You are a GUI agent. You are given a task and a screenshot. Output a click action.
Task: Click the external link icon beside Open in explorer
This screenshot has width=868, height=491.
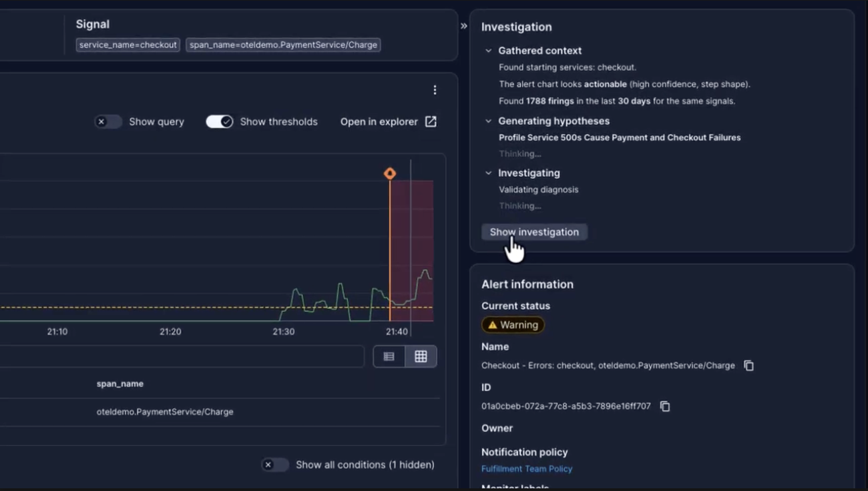pos(431,121)
